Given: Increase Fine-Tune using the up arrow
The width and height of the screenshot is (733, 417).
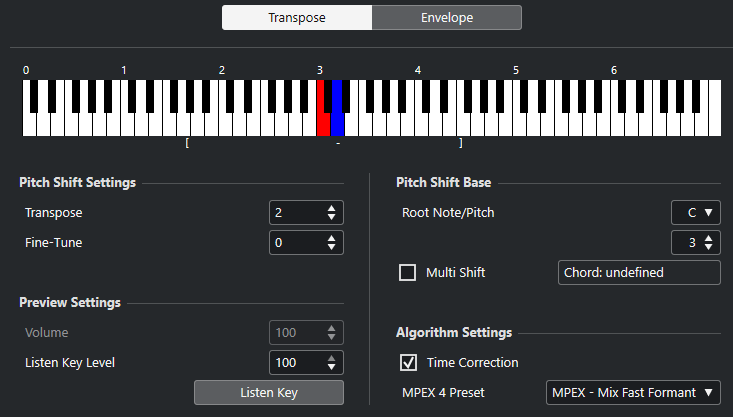Looking at the screenshot, I should coord(331,238).
